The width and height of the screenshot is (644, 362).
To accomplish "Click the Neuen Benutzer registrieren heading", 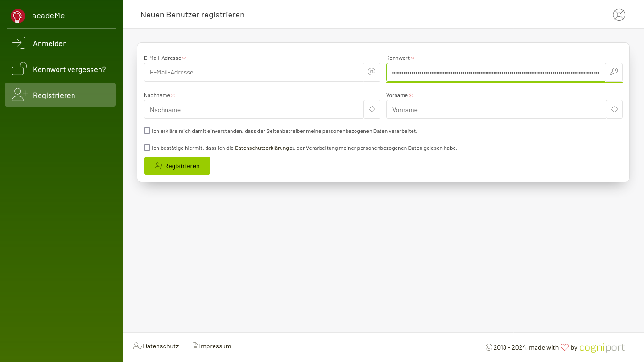I will click(192, 15).
